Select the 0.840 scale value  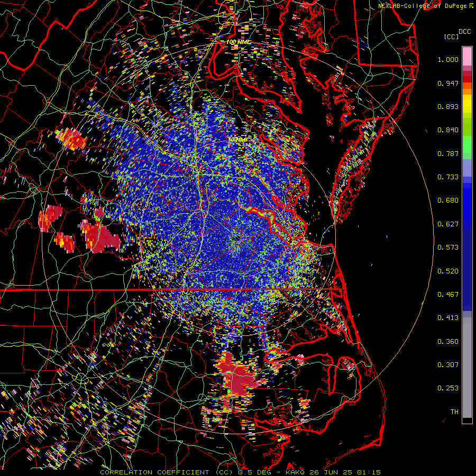[x=448, y=130]
